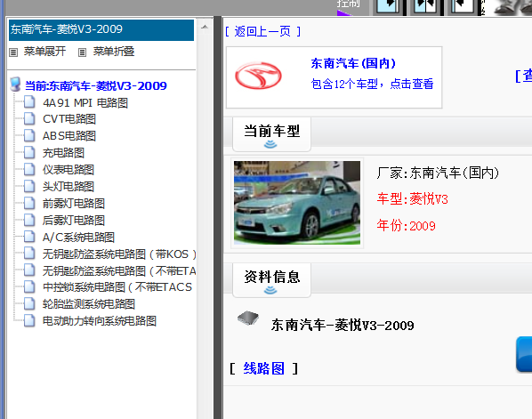Click 车型:菱悦V3 red text
532x419 pixels.
coord(412,198)
